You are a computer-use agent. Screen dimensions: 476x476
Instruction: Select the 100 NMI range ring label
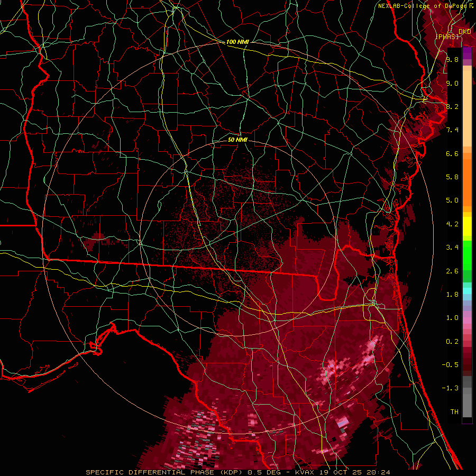[237, 42]
